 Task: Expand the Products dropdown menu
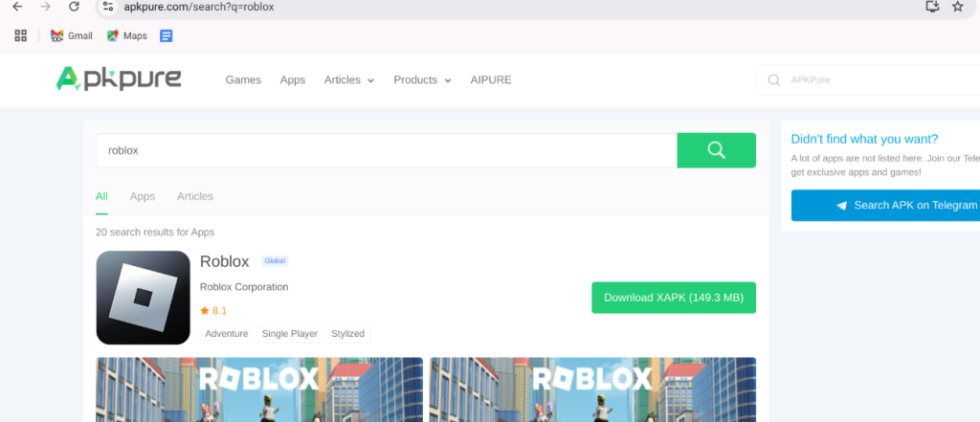(421, 80)
